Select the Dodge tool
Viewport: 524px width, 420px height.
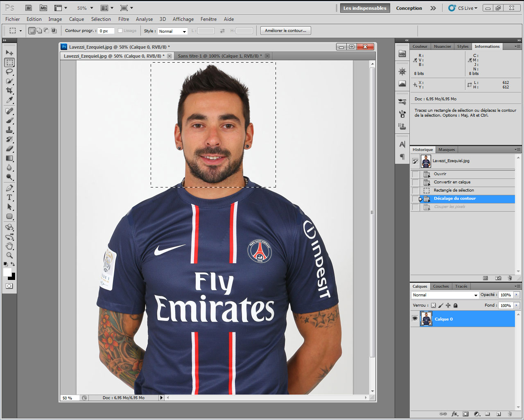tap(9, 177)
